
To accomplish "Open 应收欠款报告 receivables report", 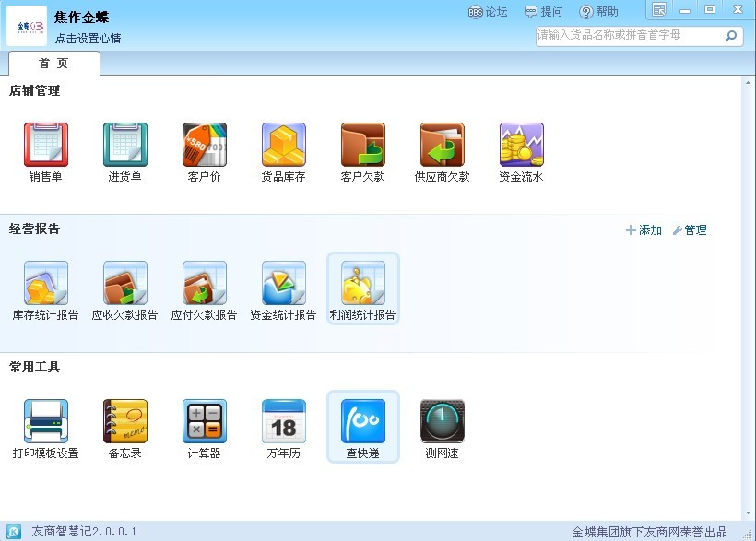I will pyautogui.click(x=125, y=284).
